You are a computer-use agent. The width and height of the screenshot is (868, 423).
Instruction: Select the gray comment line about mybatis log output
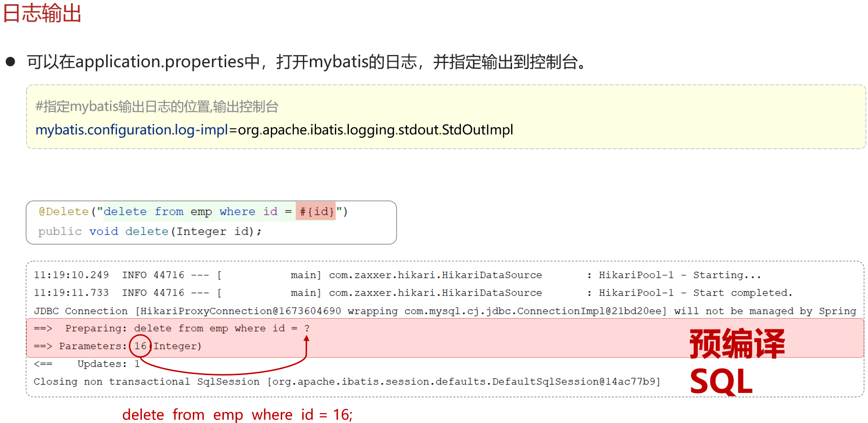(x=157, y=107)
